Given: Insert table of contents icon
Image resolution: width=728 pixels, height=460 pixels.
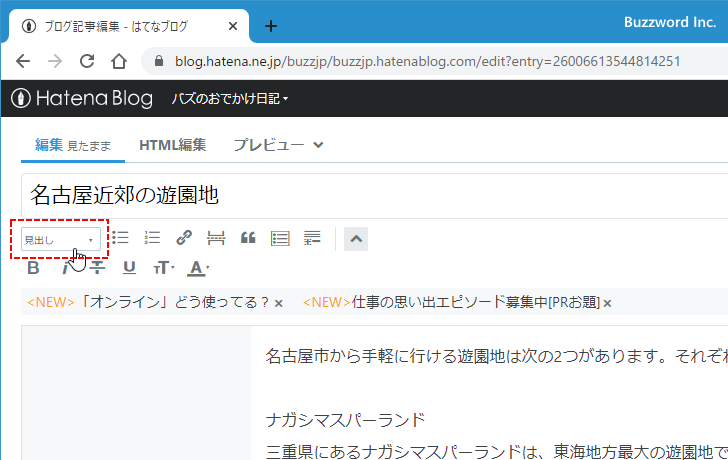Looking at the screenshot, I should click(280, 238).
